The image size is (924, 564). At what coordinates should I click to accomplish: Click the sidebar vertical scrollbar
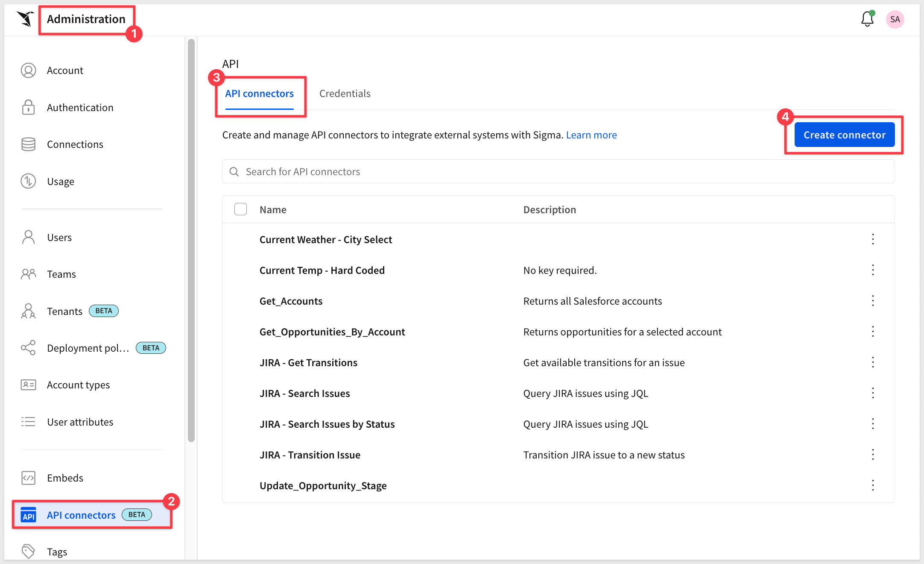click(x=191, y=239)
